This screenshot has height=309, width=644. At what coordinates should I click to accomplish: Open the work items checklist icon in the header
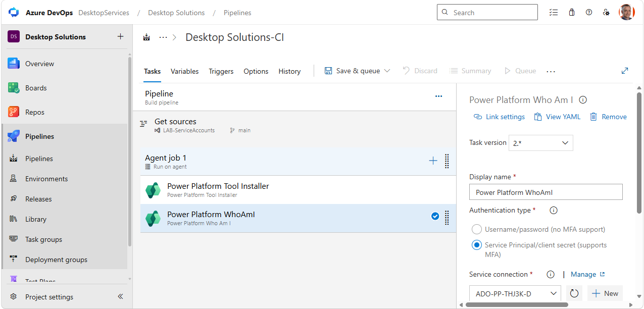tap(554, 13)
